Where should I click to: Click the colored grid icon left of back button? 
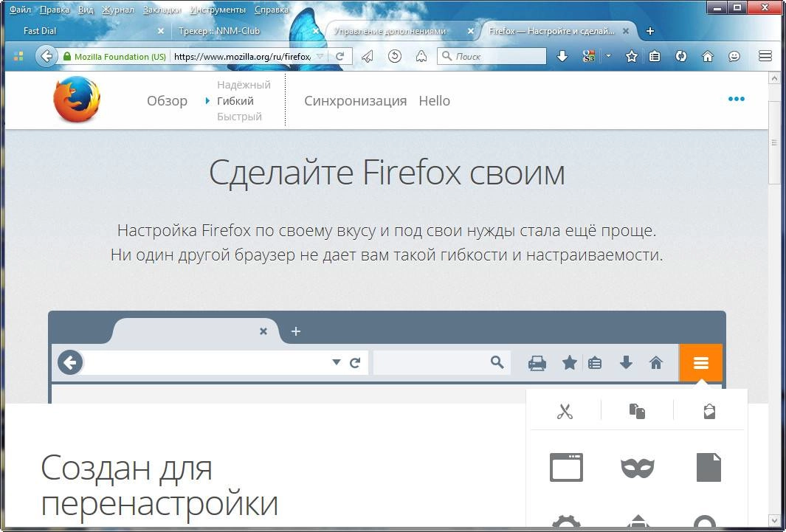(x=18, y=56)
